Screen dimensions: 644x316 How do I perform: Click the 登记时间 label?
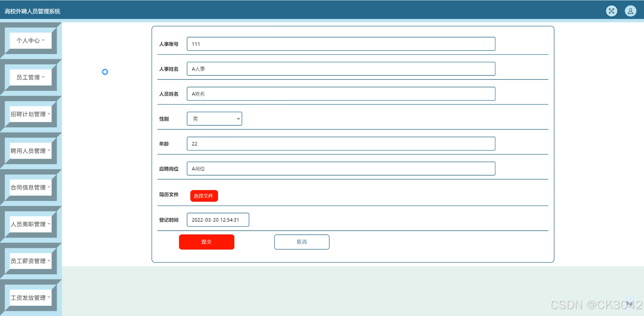(x=169, y=220)
